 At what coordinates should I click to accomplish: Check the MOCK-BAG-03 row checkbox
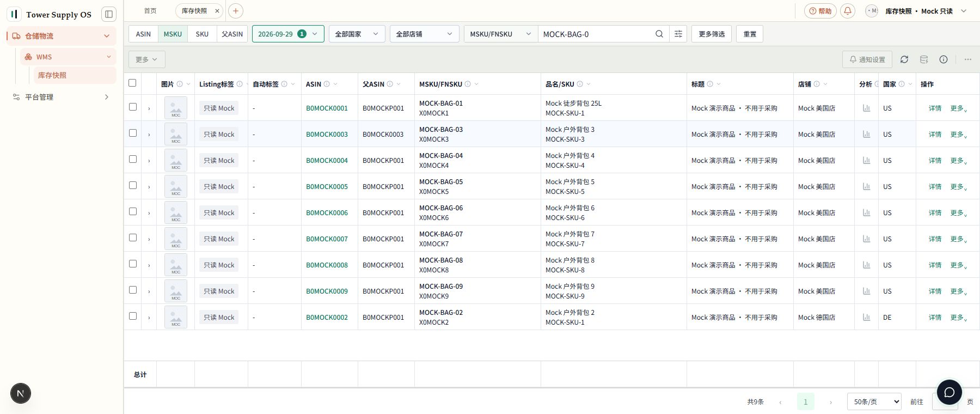tap(133, 133)
